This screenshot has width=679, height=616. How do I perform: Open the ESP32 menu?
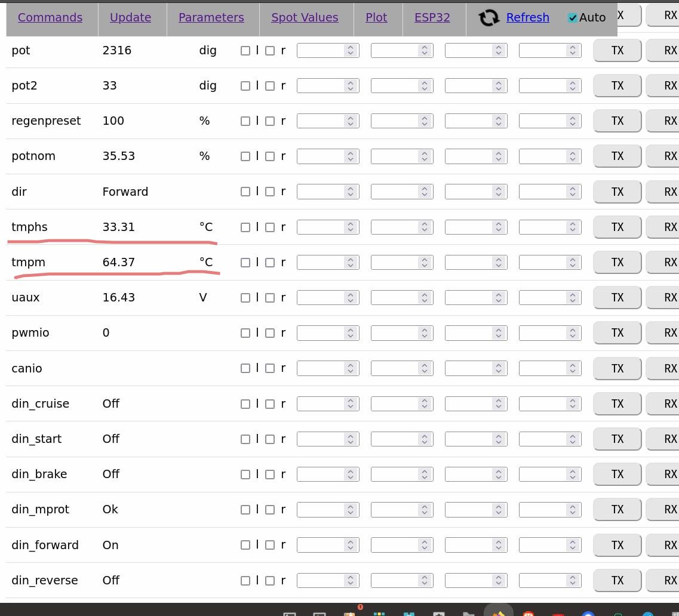[432, 18]
